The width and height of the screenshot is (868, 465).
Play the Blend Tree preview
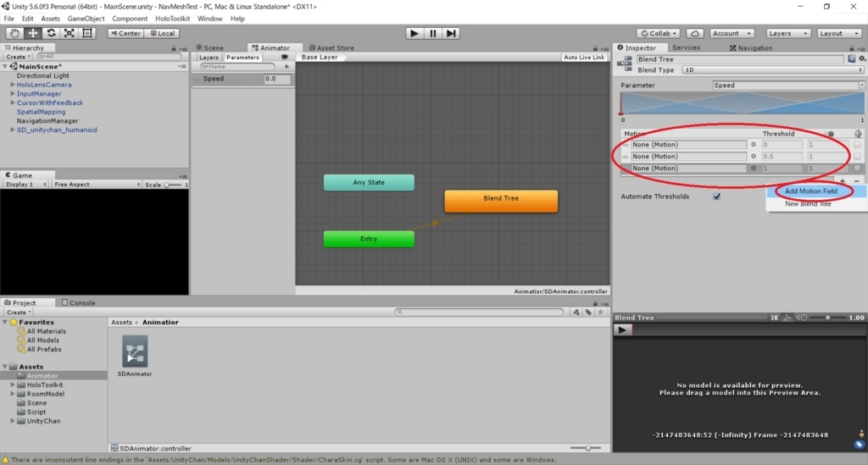coord(622,330)
